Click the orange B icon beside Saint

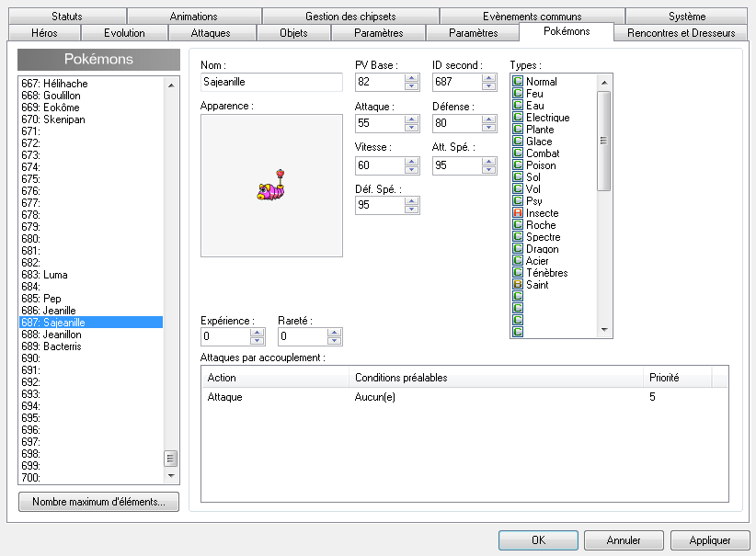(x=518, y=284)
